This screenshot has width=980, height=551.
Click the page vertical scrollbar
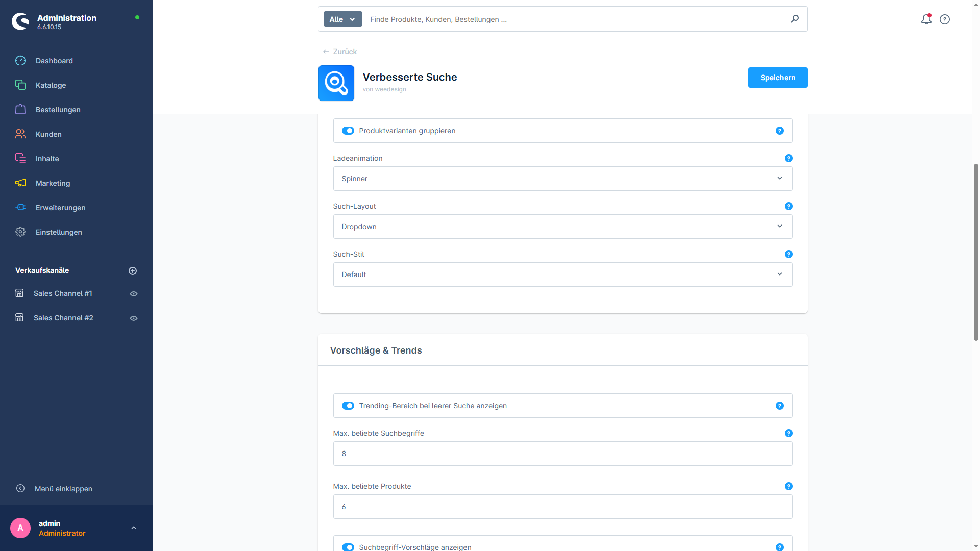tap(976, 252)
